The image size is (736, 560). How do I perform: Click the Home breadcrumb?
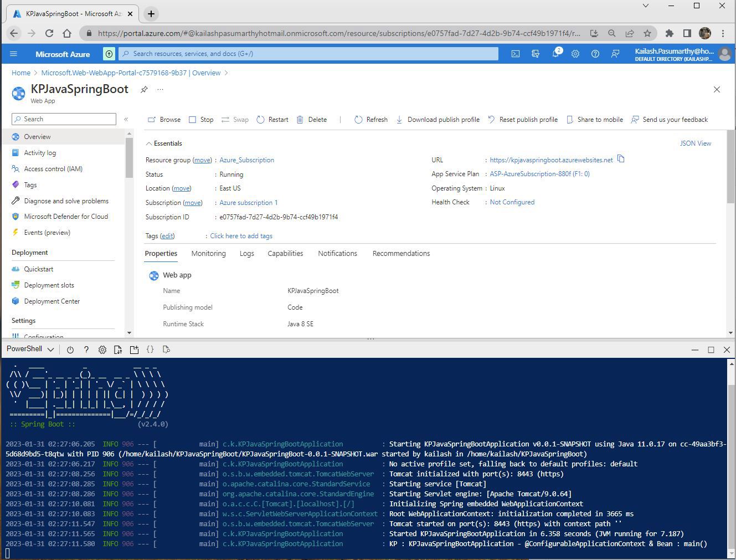[x=21, y=73]
